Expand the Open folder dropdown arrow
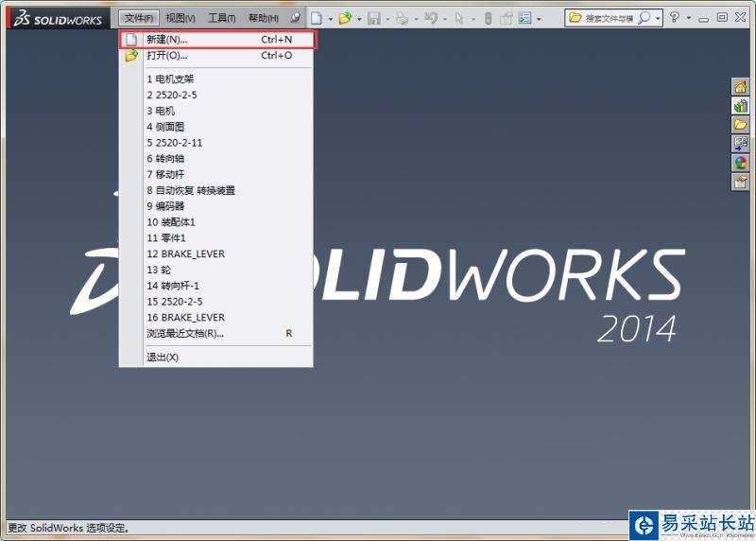This screenshot has width=756, height=541. tap(359, 19)
